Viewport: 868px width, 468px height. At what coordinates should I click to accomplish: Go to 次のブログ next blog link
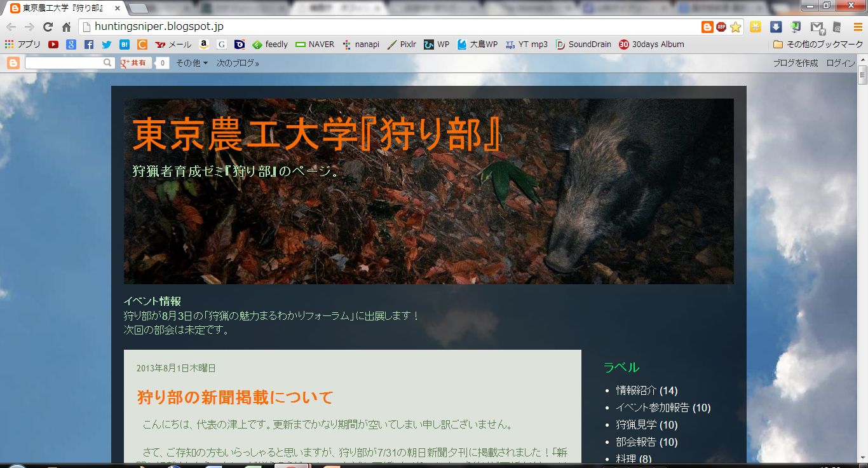pyautogui.click(x=238, y=63)
